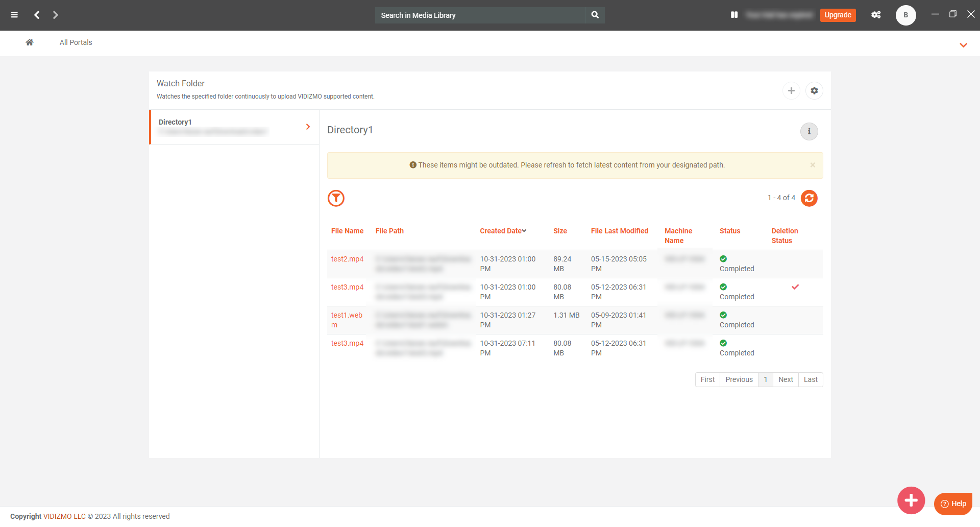Click the search magnifier icon

pos(595,15)
